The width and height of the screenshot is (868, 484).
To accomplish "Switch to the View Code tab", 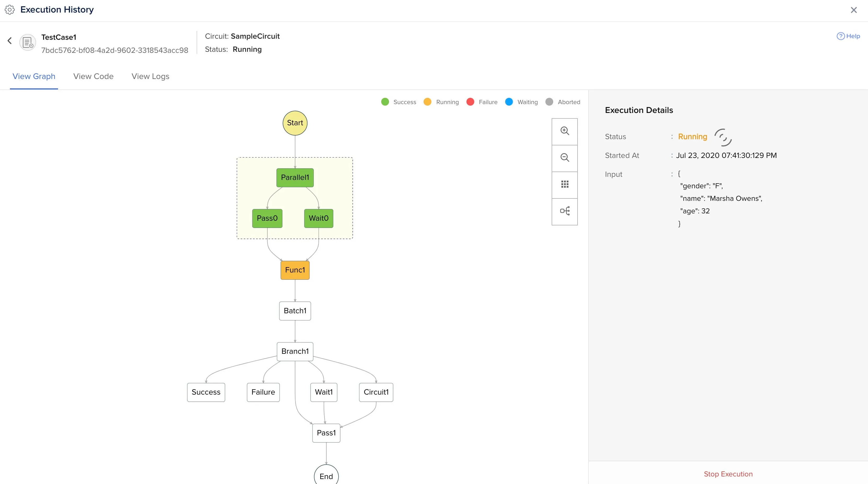I will coord(93,76).
